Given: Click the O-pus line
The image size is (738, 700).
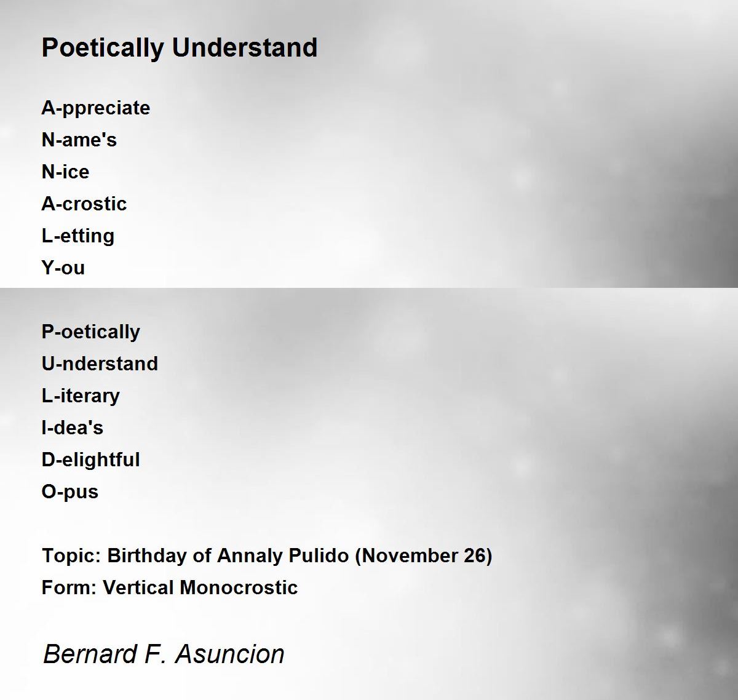Looking at the screenshot, I should click(70, 492).
